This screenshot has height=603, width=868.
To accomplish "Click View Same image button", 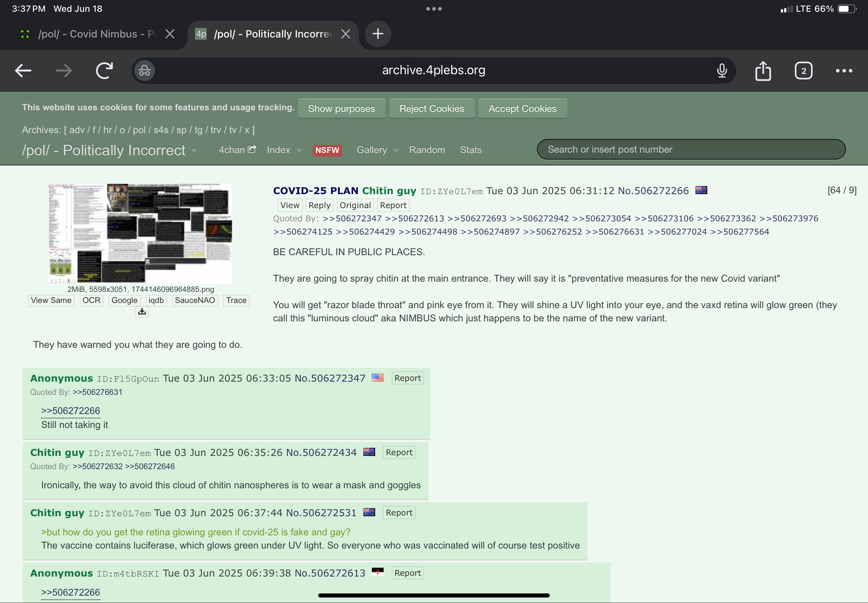I will click(51, 300).
